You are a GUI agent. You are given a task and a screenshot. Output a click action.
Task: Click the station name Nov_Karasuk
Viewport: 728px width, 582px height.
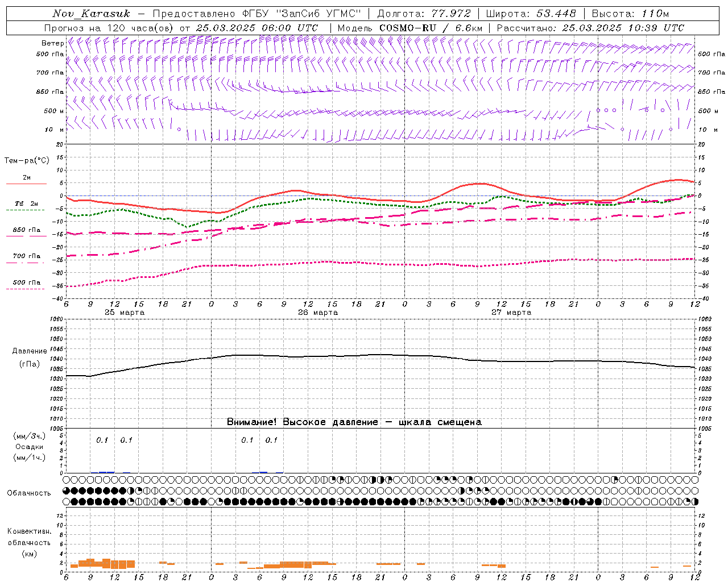coord(92,14)
